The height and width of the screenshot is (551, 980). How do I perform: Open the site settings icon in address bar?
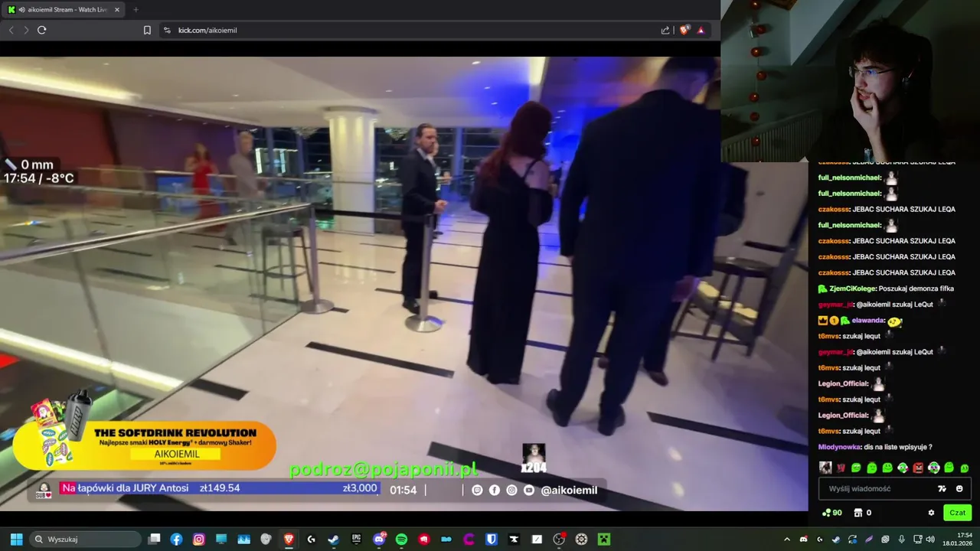(x=167, y=30)
